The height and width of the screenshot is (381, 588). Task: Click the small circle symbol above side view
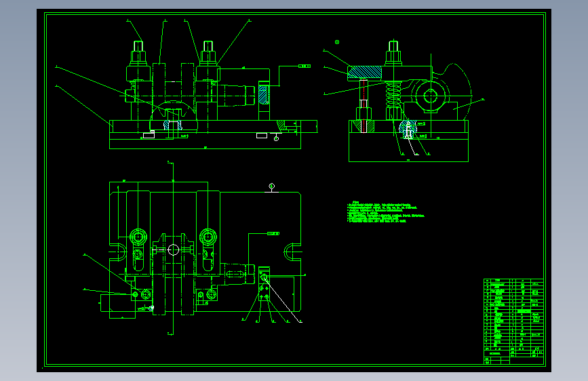[x=337, y=42]
